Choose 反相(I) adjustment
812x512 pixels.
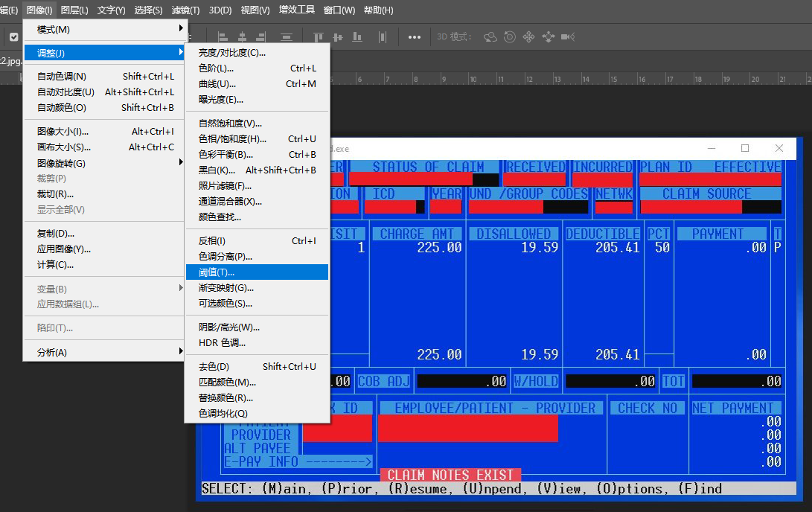(x=257, y=240)
